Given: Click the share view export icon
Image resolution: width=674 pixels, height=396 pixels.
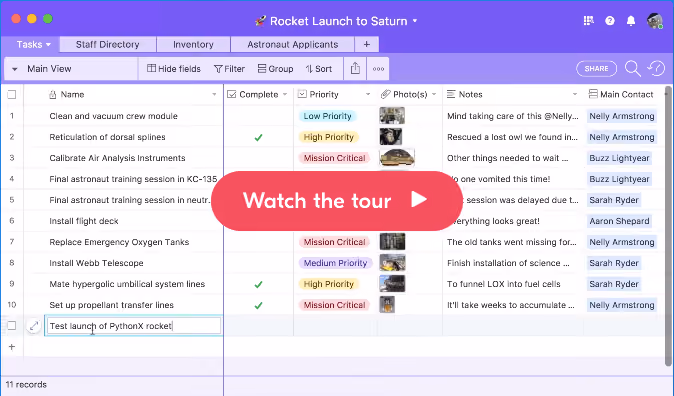Looking at the screenshot, I should 355,68.
